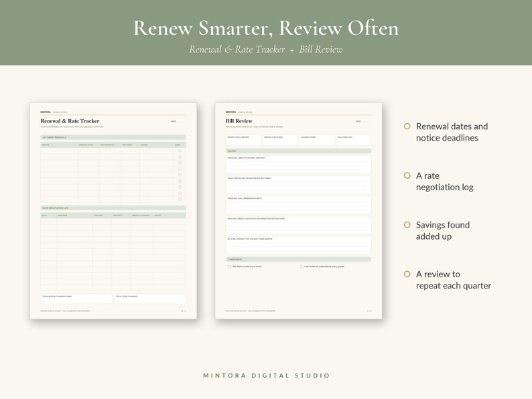
Task: Click the "Bill Review" subtitle in the banner
Action: tap(321, 50)
